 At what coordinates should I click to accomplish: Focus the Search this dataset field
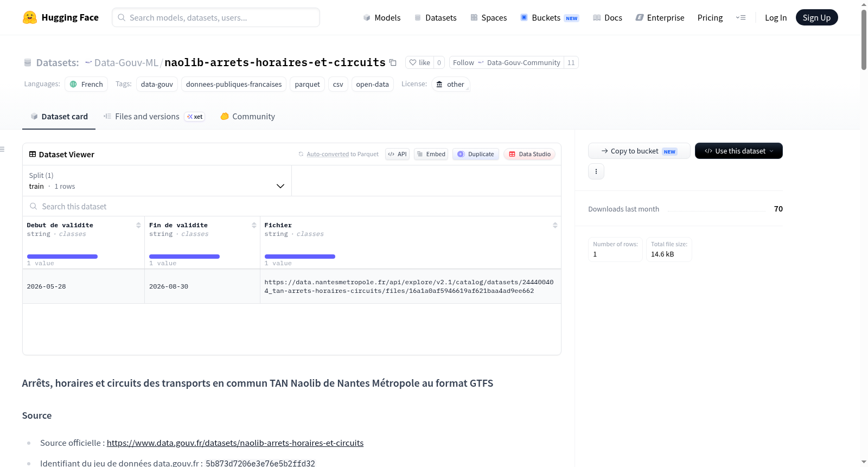[292, 207]
